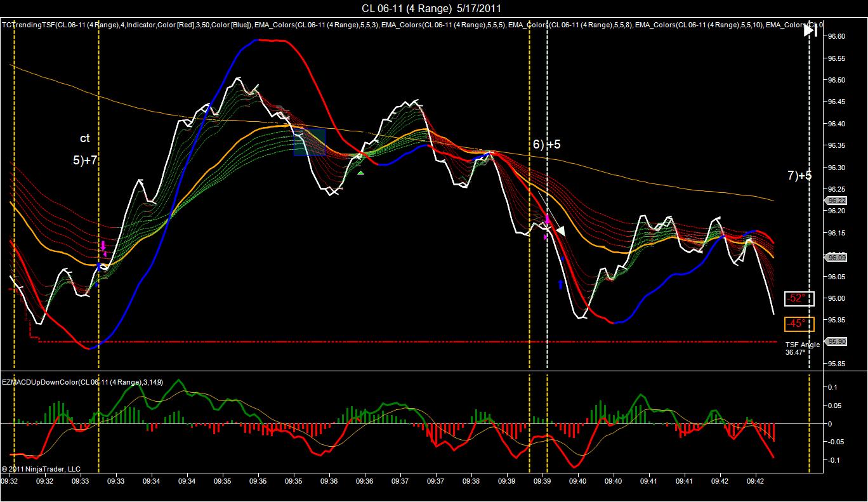The width and height of the screenshot is (868, 502).
Task: Select the "5)+7" trade annotation
Action: [85, 161]
